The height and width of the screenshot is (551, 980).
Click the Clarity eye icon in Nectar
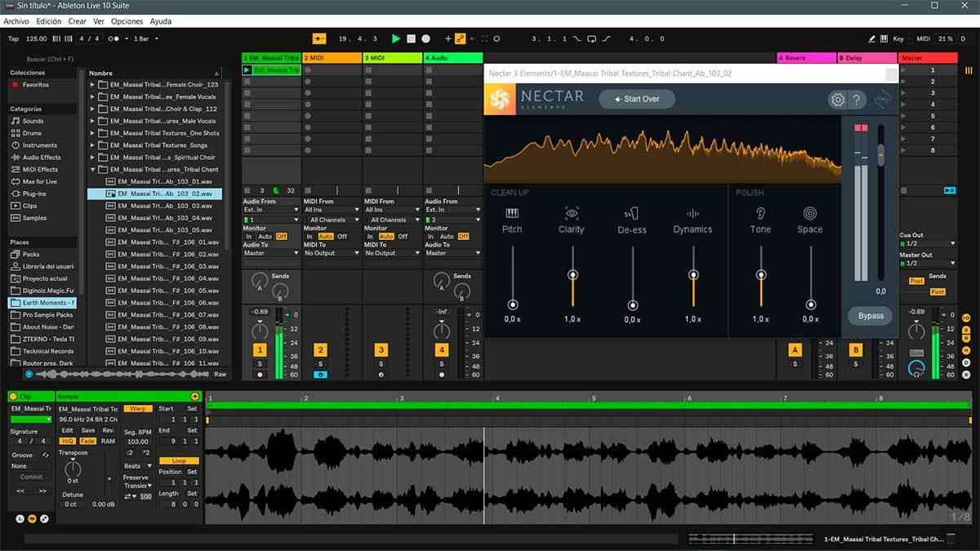click(x=572, y=213)
